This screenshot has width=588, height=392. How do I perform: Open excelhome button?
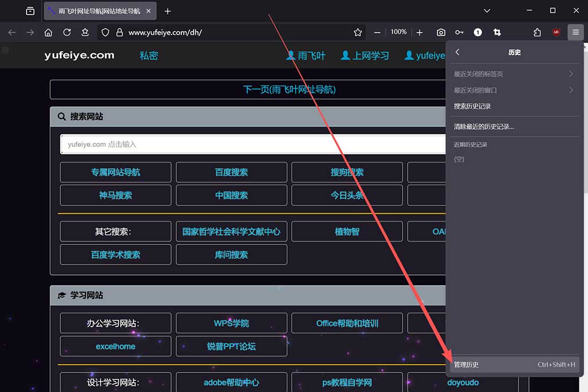[x=115, y=346]
